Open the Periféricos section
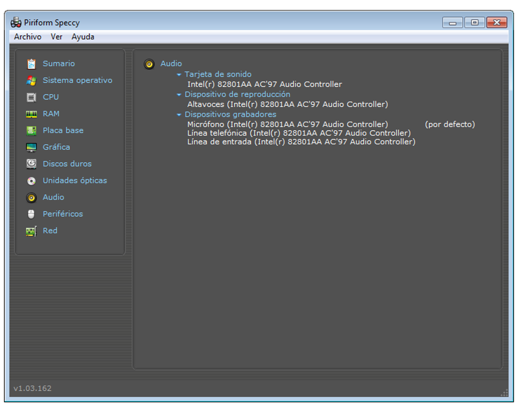Image resolution: width=532 pixels, height=419 pixels. pyautogui.click(x=63, y=214)
